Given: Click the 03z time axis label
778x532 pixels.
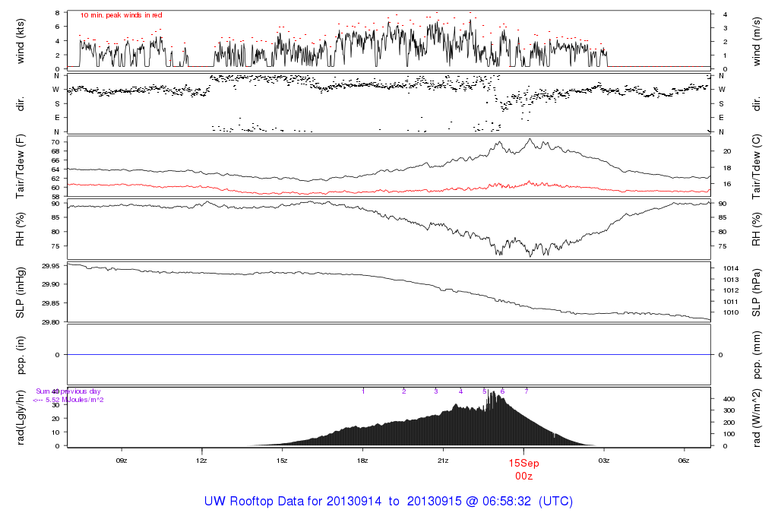Looking at the screenshot, I should pyautogui.click(x=604, y=461).
